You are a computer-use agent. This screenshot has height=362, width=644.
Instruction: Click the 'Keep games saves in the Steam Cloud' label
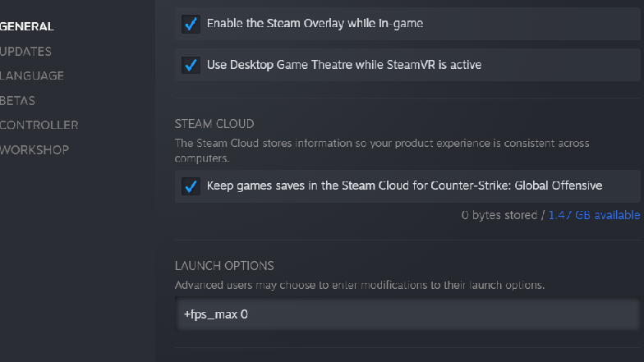tap(404, 186)
